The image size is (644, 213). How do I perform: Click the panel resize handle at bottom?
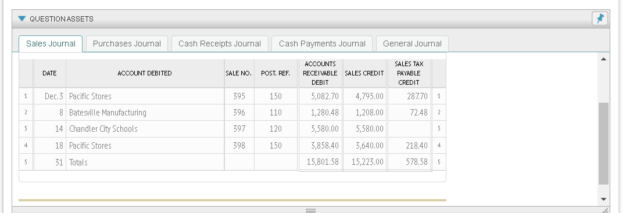click(x=311, y=210)
